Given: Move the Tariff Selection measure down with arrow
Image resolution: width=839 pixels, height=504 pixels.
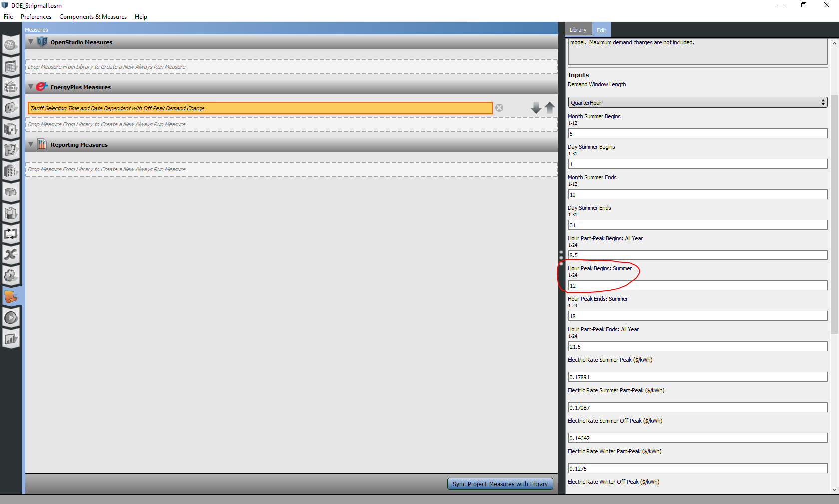Looking at the screenshot, I should (x=536, y=108).
